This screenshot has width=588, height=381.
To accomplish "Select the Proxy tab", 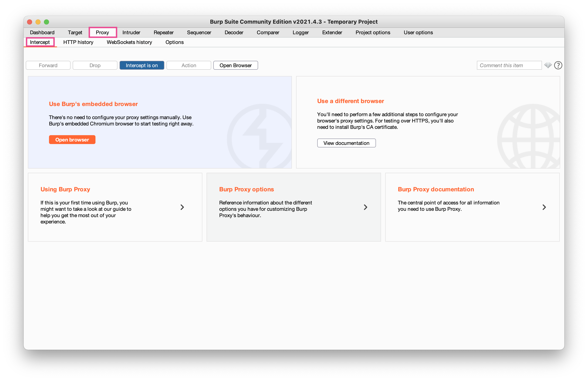I will tap(102, 32).
